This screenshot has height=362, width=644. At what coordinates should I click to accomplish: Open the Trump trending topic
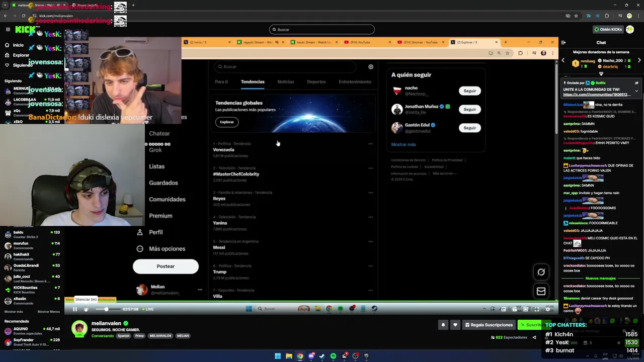click(x=220, y=272)
